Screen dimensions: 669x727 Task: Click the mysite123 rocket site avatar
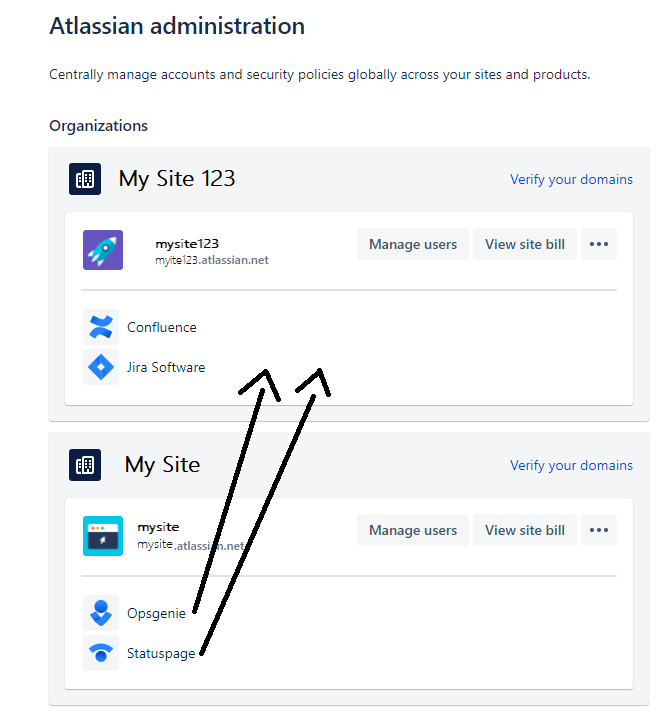click(103, 250)
